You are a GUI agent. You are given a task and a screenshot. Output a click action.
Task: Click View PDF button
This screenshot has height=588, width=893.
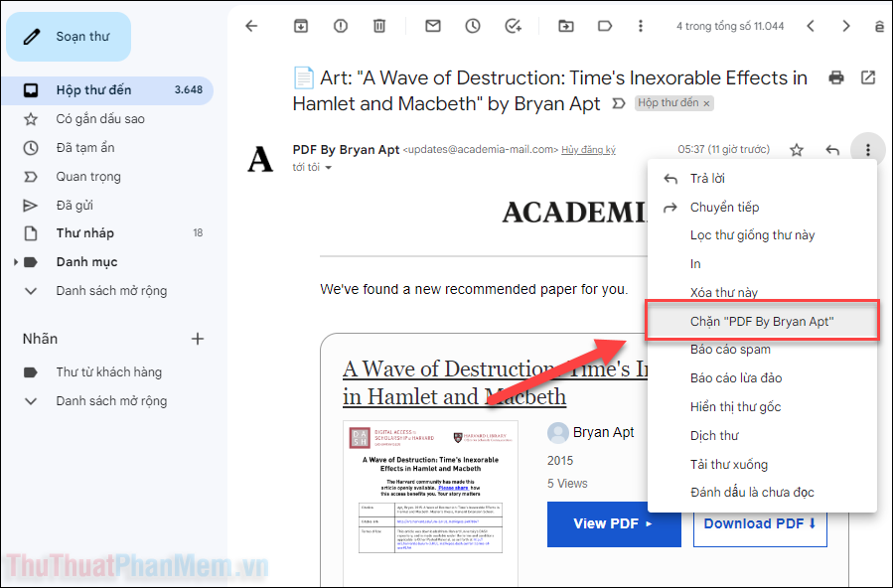613,523
